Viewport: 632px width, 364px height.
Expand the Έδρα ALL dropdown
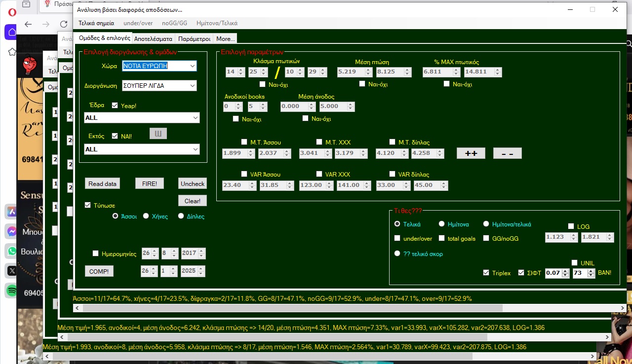[196, 118]
